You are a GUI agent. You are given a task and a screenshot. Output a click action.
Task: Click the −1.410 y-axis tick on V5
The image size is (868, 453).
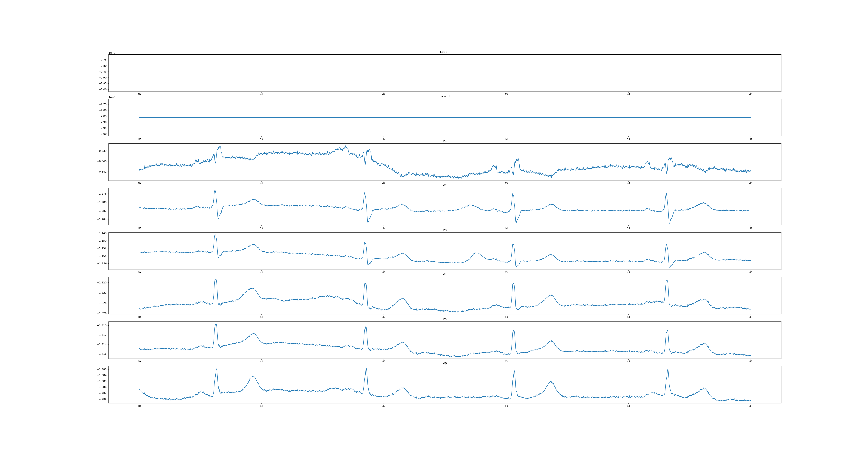(x=102, y=326)
